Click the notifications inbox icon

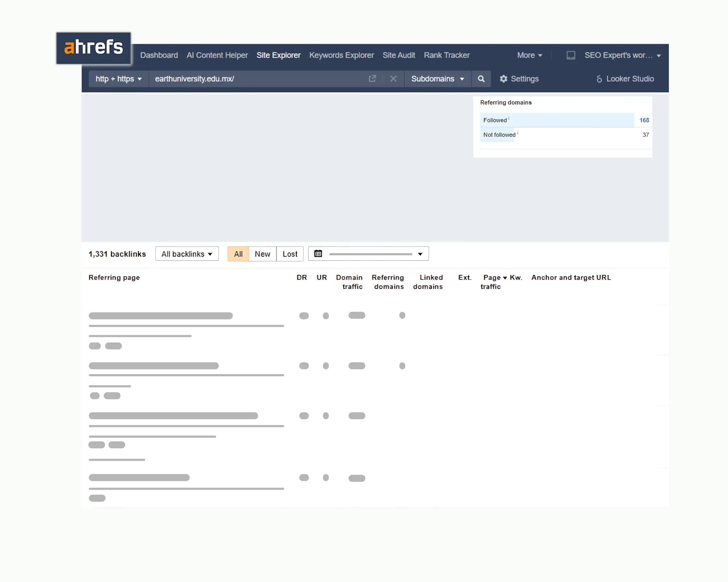tap(571, 55)
